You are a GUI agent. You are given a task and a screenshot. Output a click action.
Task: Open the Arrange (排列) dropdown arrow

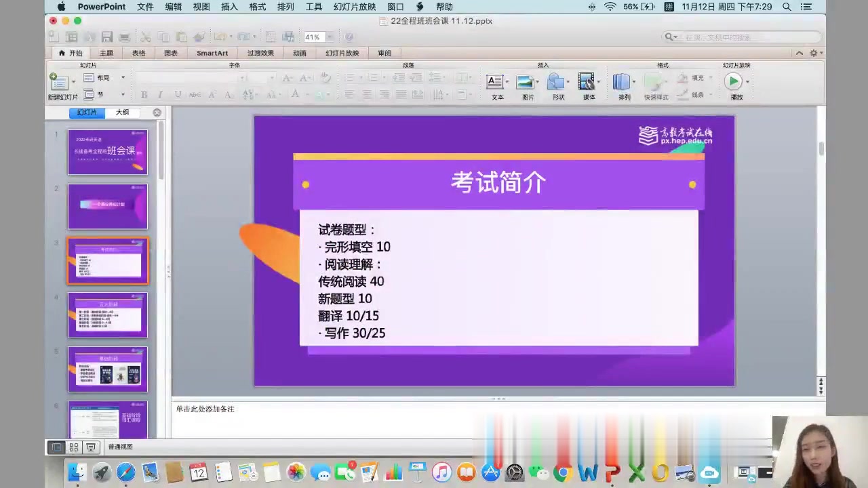[634, 82]
